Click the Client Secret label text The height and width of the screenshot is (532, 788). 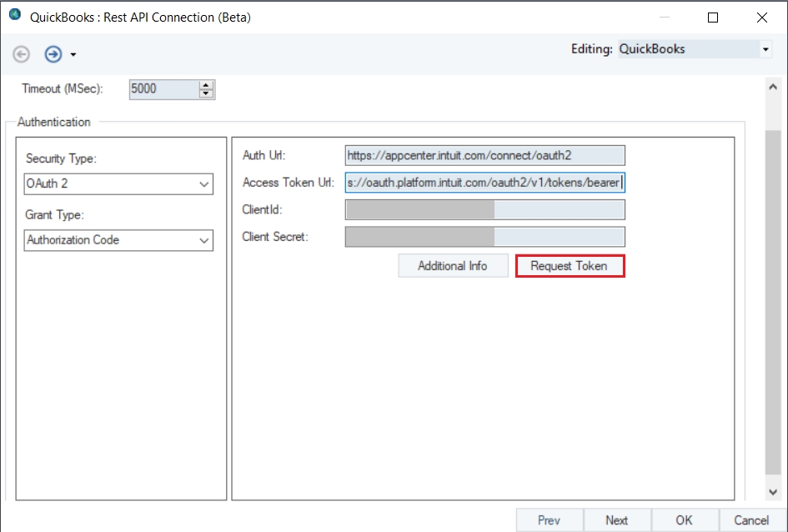coord(275,237)
